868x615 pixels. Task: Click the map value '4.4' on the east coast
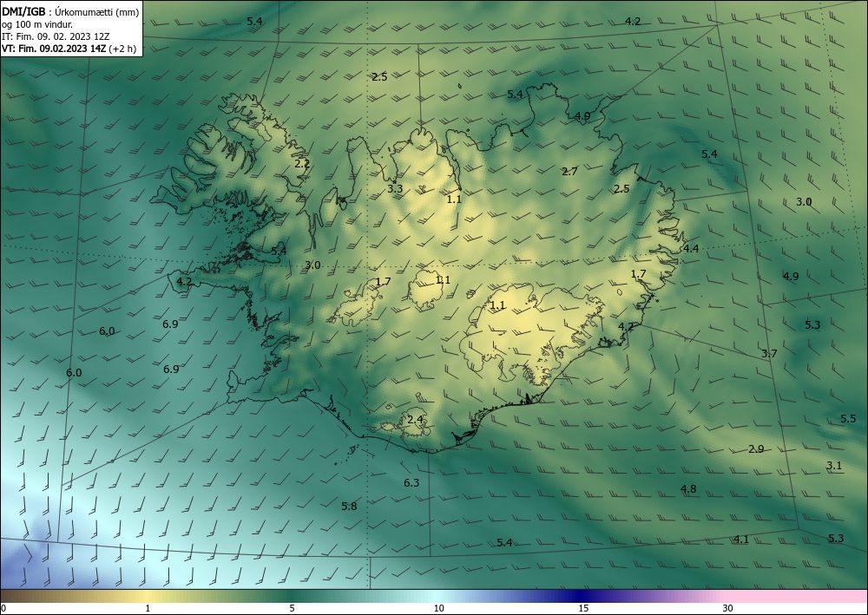(691, 248)
